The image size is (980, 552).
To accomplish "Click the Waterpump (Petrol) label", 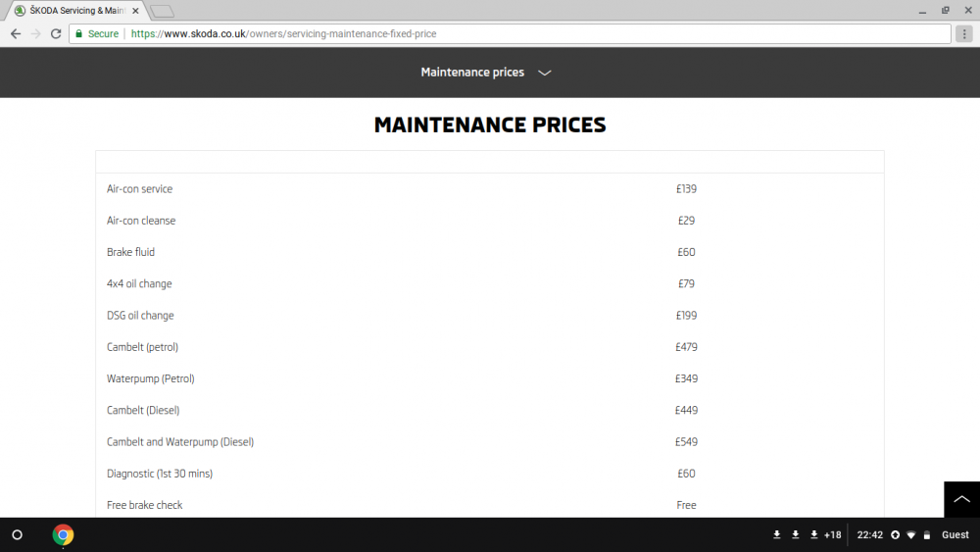I will click(x=151, y=378).
